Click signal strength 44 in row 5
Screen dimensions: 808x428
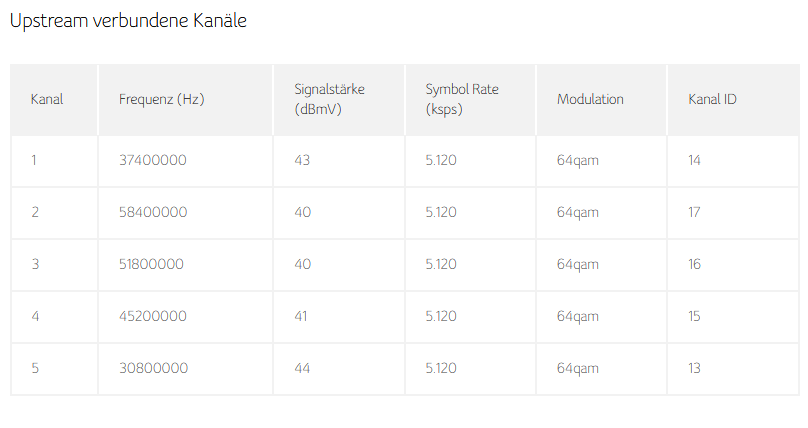point(302,368)
